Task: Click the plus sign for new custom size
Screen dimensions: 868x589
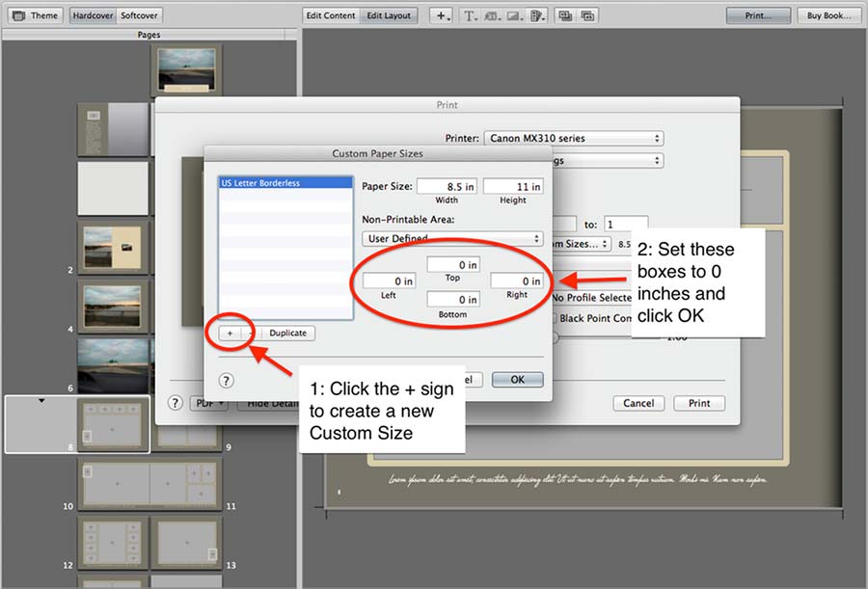Action: pyautogui.click(x=230, y=333)
